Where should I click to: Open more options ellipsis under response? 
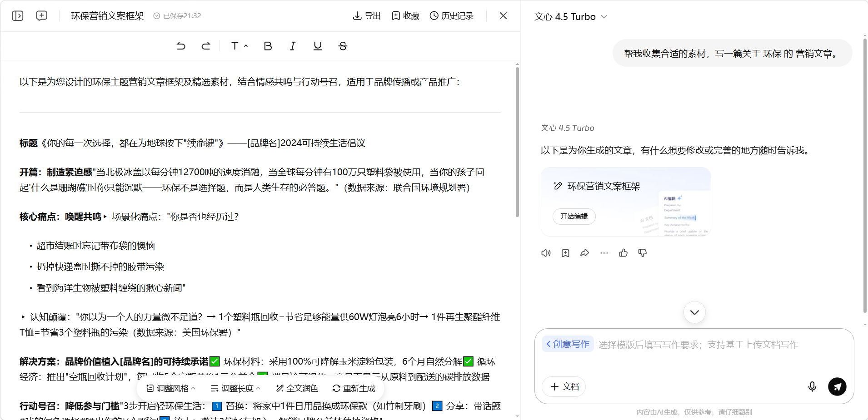604,253
